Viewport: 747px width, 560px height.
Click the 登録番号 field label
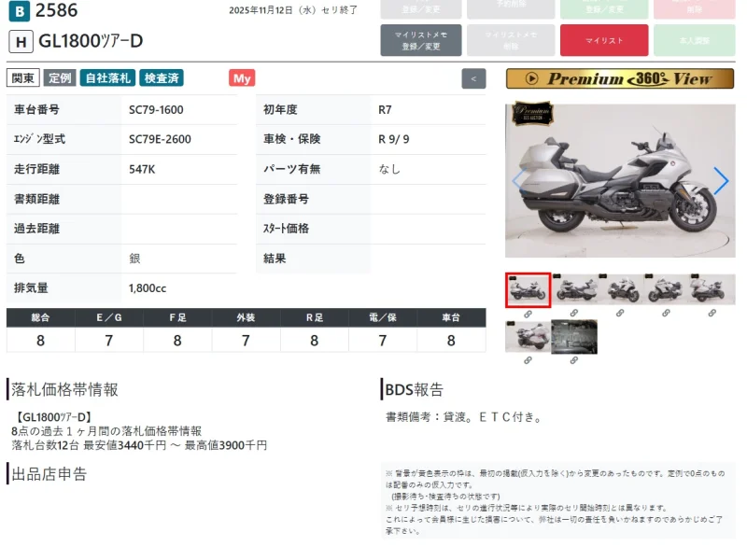286,199
